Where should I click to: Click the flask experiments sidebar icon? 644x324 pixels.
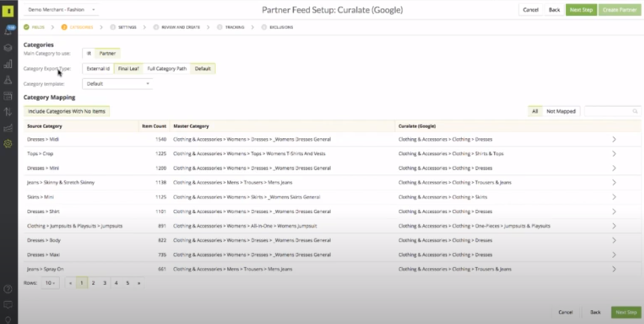pyautogui.click(x=8, y=80)
